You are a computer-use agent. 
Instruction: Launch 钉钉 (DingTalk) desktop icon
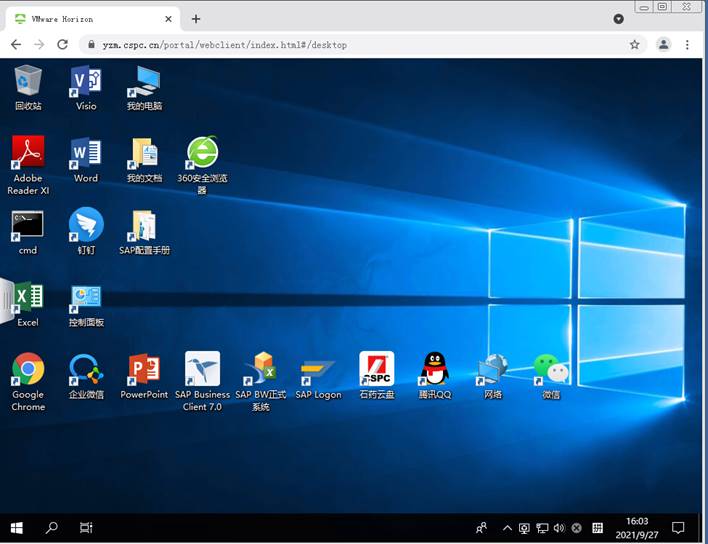pos(86,231)
